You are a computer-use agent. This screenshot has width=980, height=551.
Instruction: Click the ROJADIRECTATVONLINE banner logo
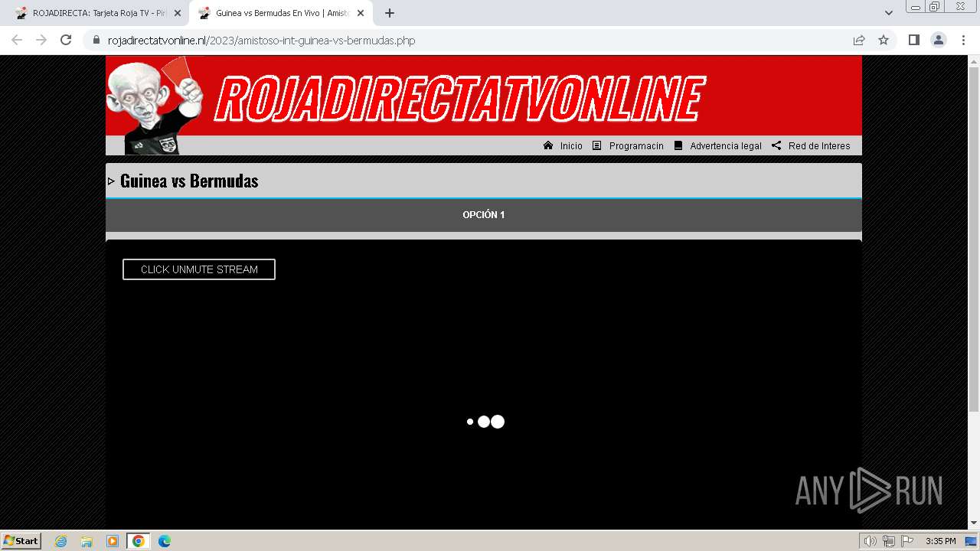459,99
